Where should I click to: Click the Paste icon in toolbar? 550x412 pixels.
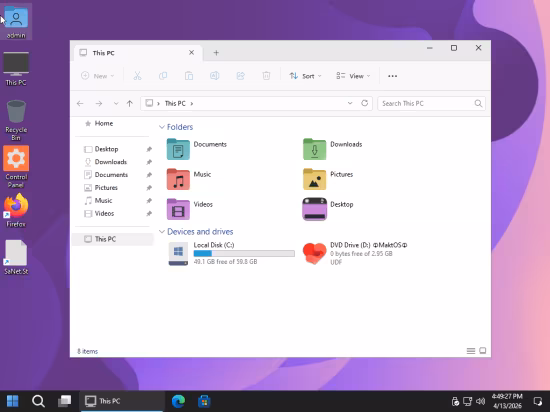(x=189, y=76)
